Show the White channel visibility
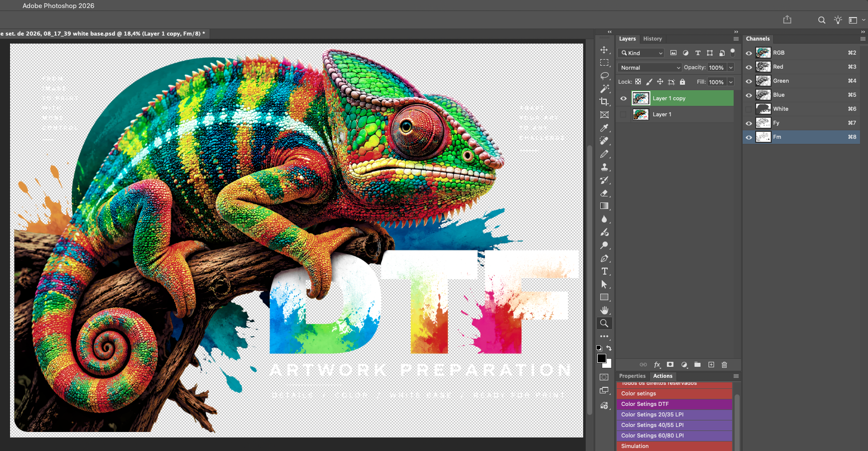 (x=749, y=109)
